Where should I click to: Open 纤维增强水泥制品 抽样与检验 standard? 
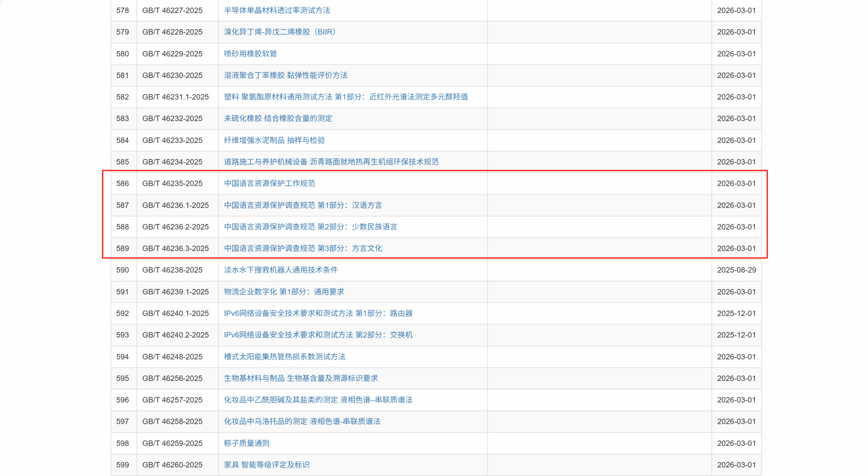(274, 140)
